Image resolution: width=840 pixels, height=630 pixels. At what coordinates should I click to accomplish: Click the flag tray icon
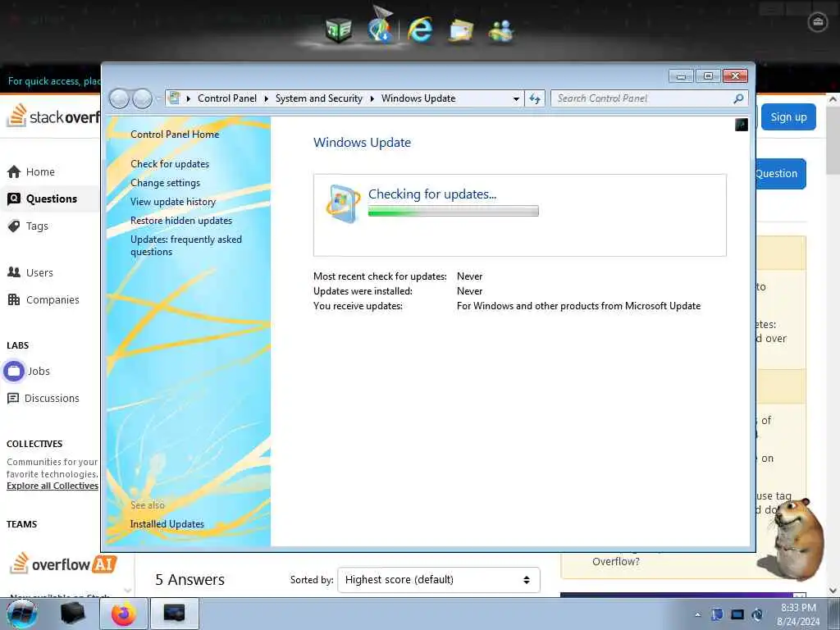coord(717,614)
